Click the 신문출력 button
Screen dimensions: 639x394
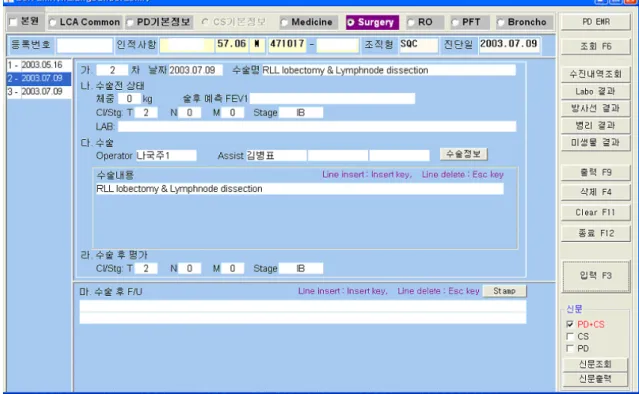point(595,379)
